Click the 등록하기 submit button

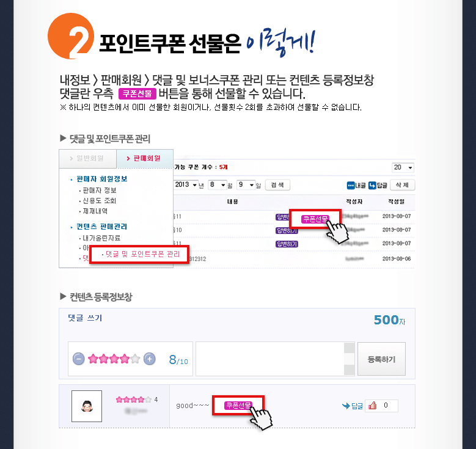381,359
